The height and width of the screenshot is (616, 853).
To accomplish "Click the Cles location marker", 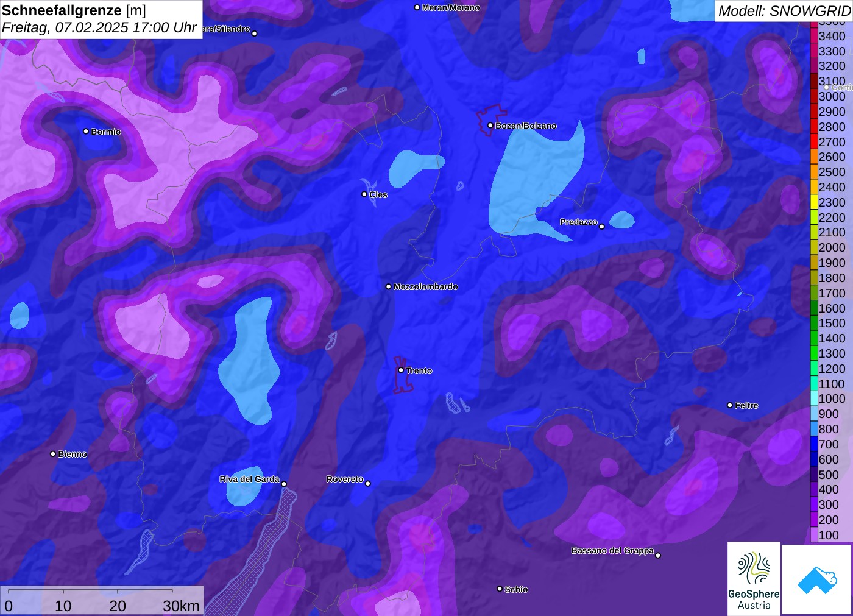I will point(364,194).
